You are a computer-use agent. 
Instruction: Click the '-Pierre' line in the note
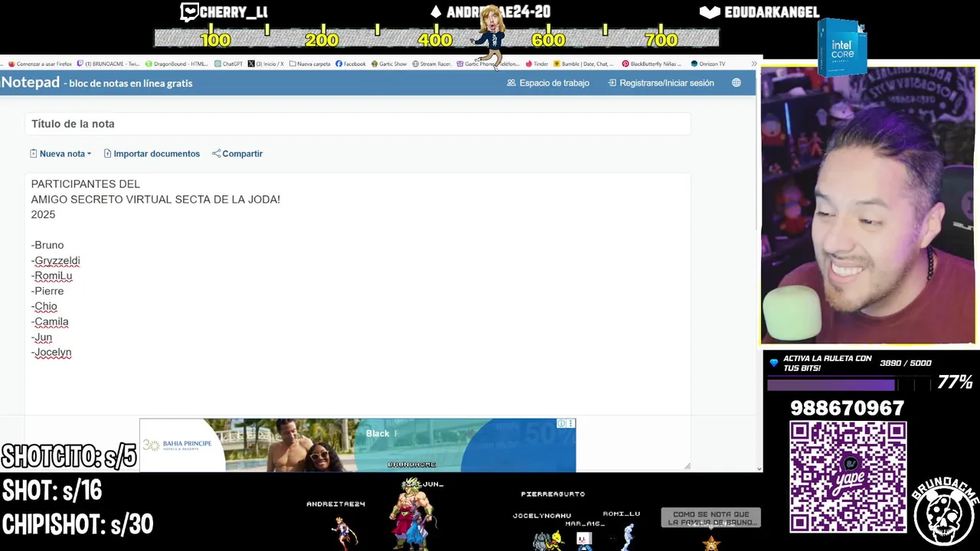click(47, 291)
